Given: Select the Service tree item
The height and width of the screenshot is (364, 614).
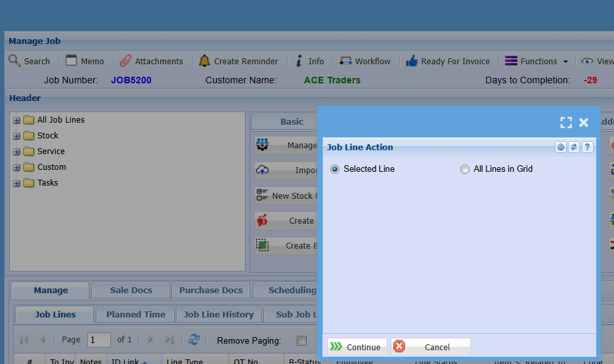Looking at the screenshot, I should click(51, 151).
